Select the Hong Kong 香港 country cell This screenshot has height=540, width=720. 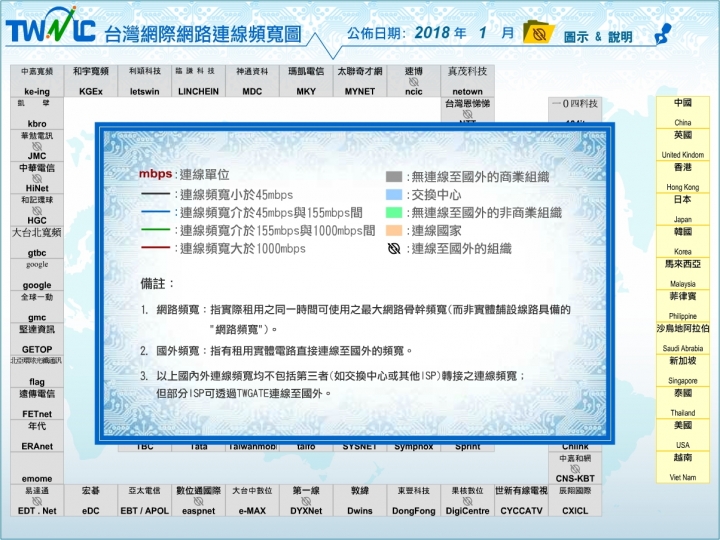pyautogui.click(x=683, y=176)
